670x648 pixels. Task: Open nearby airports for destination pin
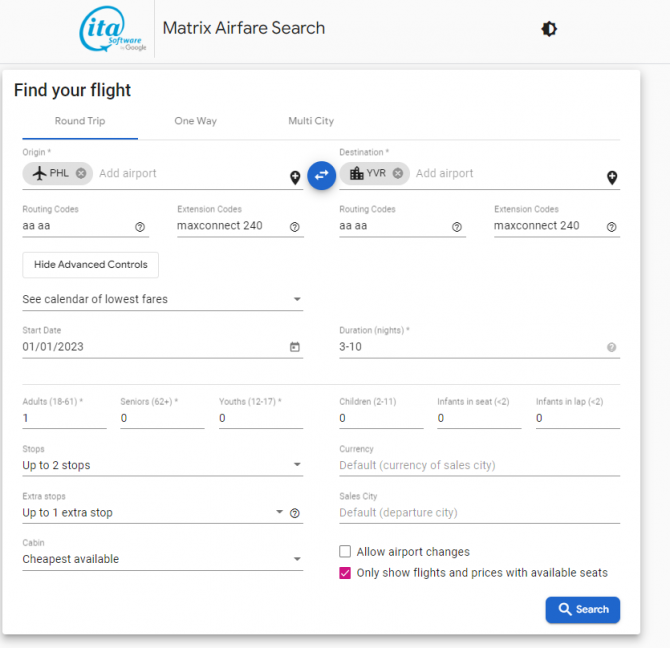[612, 177]
